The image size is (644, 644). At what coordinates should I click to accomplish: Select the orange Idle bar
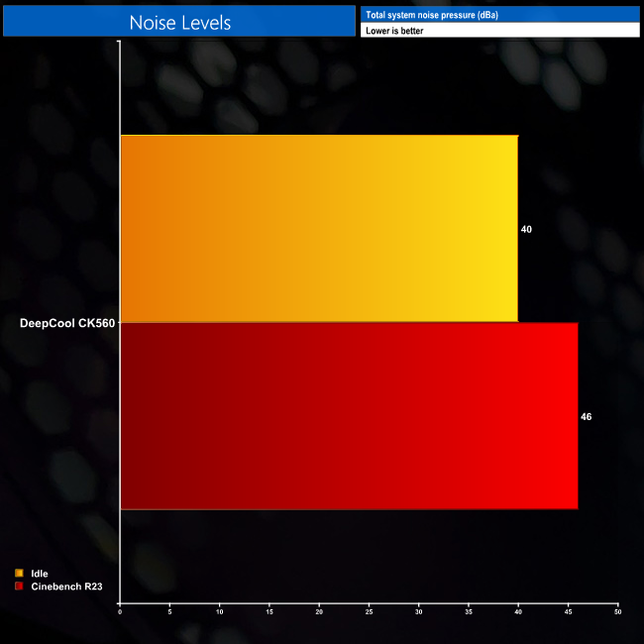319,228
